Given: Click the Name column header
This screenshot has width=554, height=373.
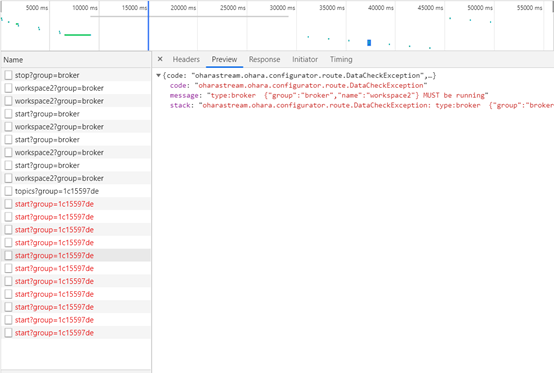Looking at the screenshot, I should (x=76, y=60).
